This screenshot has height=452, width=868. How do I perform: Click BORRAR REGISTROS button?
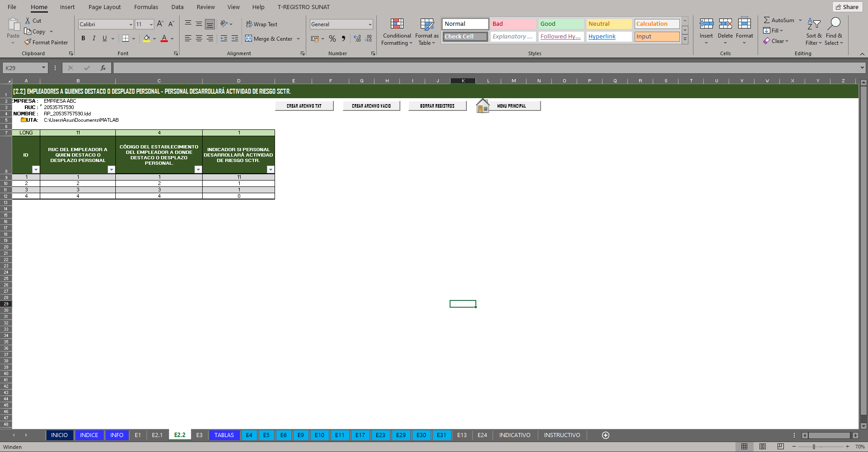click(437, 106)
